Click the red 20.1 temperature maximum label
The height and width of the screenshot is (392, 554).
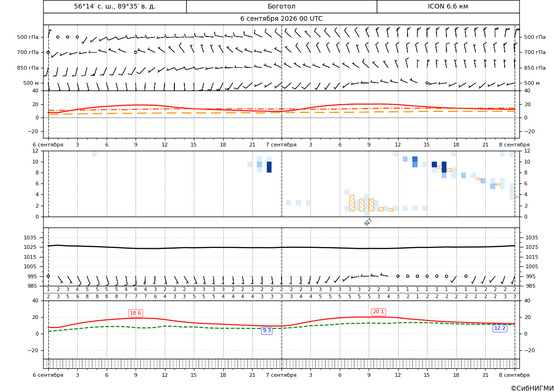(378, 312)
